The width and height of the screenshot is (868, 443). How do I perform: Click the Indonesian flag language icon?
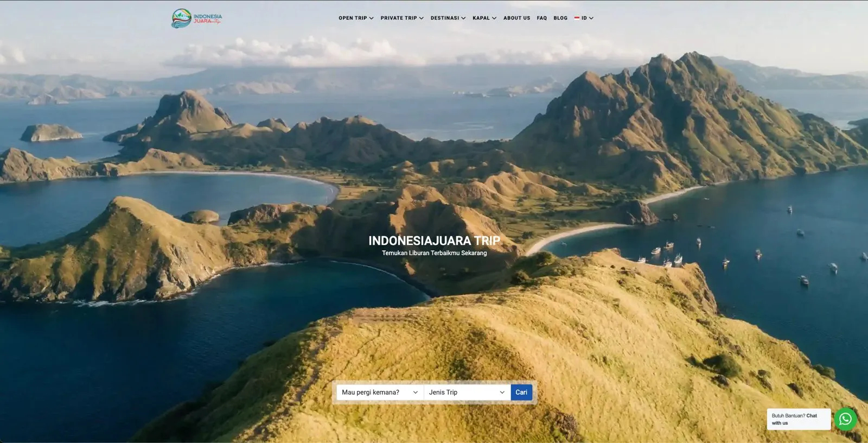[x=577, y=18]
